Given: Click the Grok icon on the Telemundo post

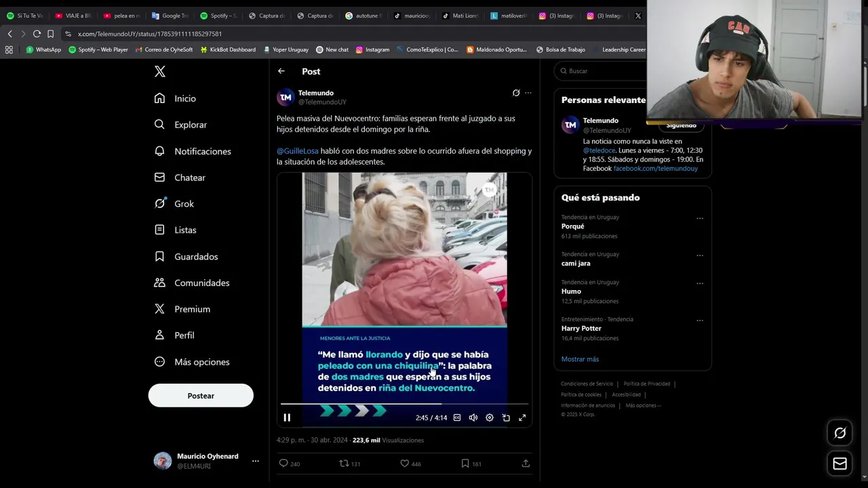Looking at the screenshot, I should point(516,93).
